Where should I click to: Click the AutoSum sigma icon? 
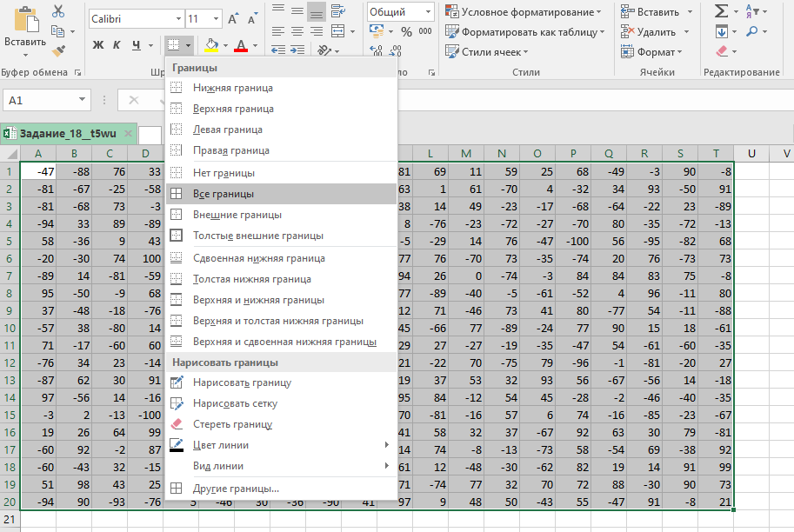click(721, 11)
